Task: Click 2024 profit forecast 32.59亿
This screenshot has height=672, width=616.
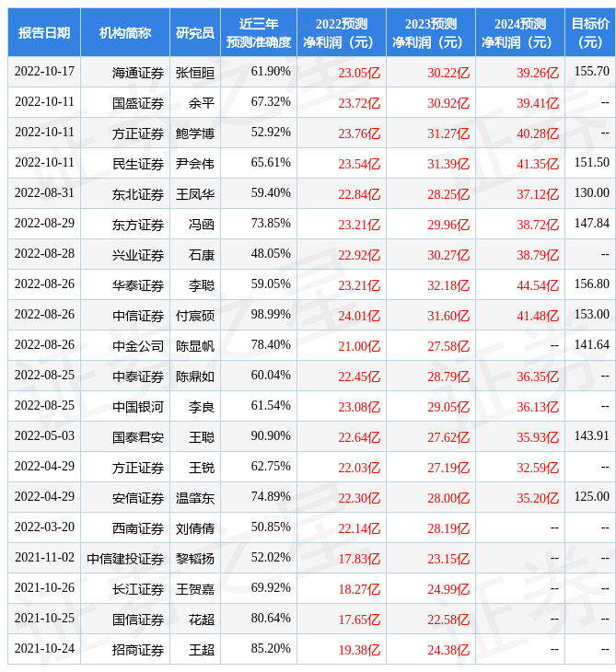Action: 538,469
